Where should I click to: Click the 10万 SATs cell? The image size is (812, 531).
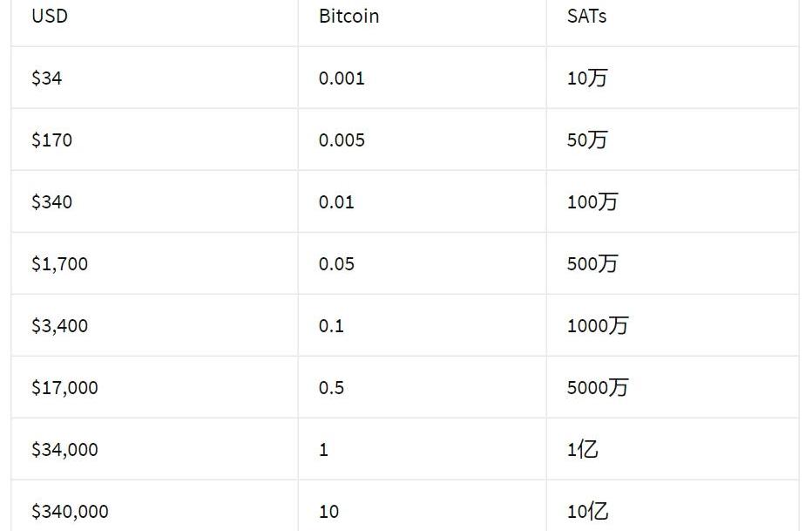click(586, 78)
